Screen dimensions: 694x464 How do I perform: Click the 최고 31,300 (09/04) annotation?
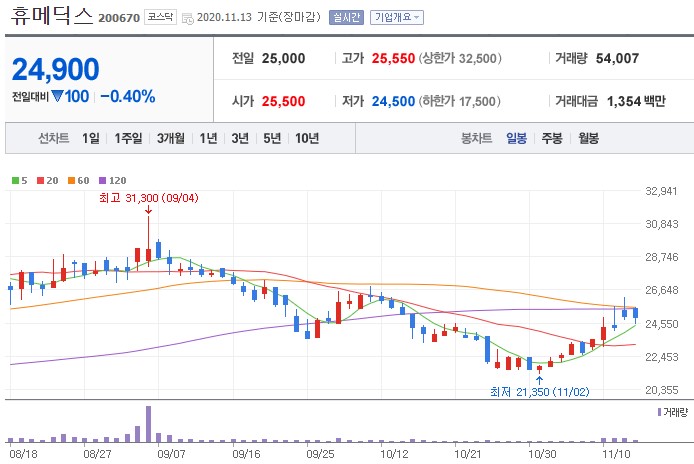click(149, 198)
